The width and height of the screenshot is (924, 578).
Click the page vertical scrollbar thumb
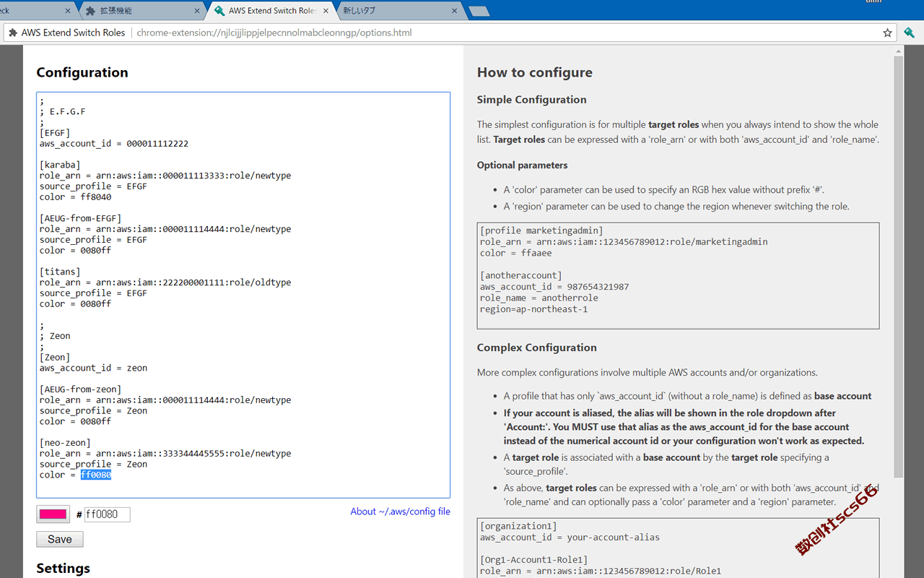(x=898, y=267)
